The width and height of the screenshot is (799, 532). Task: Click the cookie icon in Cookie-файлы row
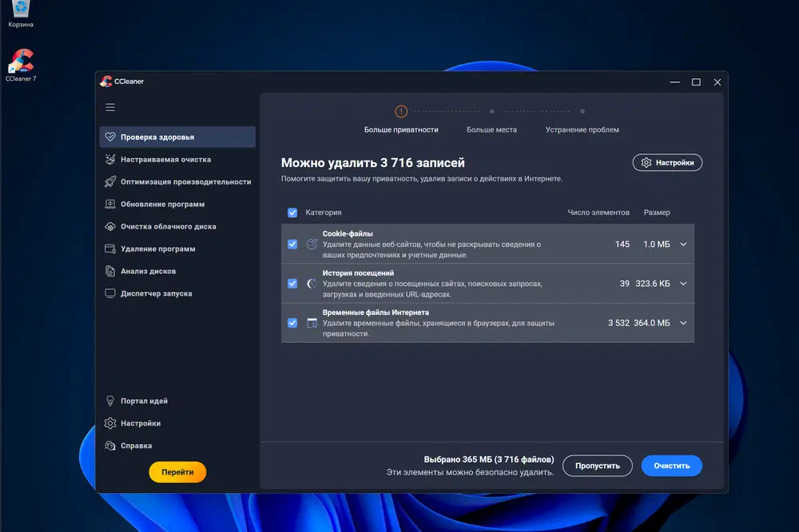click(x=312, y=244)
